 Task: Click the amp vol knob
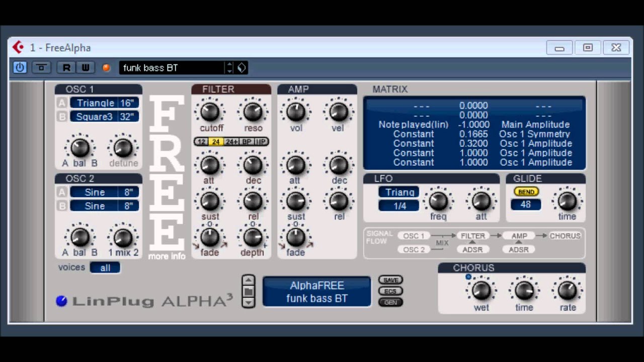tap(296, 112)
